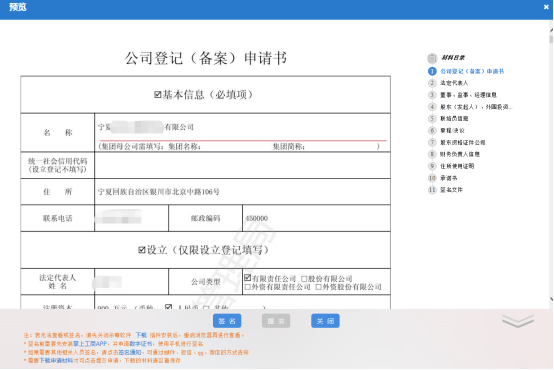Click the step 2 circle beside 法定代表人
This screenshot has width=554, height=370.
432,83
